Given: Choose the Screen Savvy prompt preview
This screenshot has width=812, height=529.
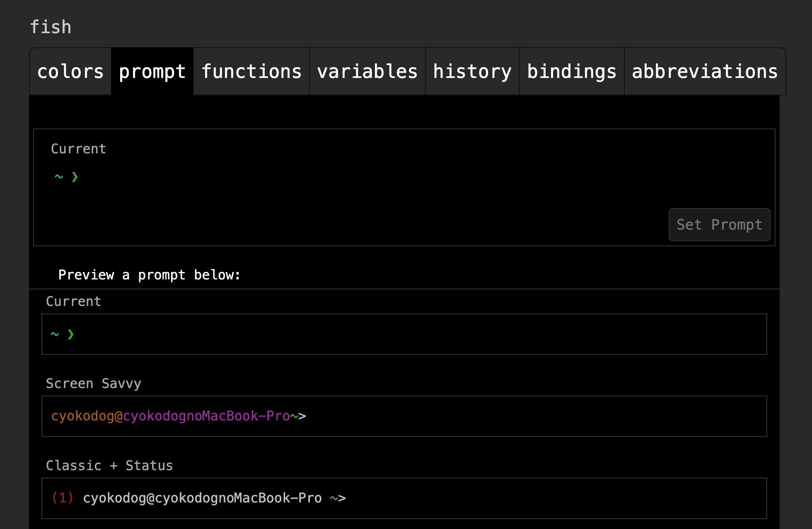Looking at the screenshot, I should click(404, 416).
